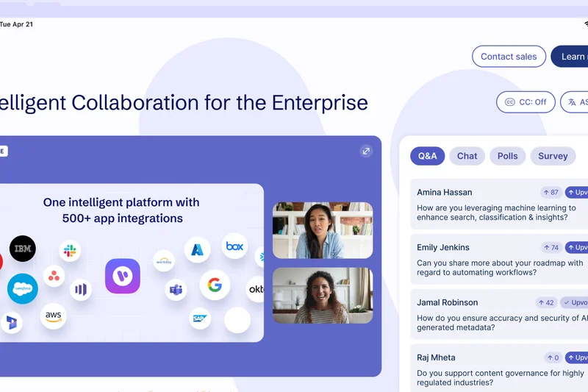Viewport: 588px width, 392px height.
Task: Remove upvote on Jamal Robinson's question
Action: (574, 302)
